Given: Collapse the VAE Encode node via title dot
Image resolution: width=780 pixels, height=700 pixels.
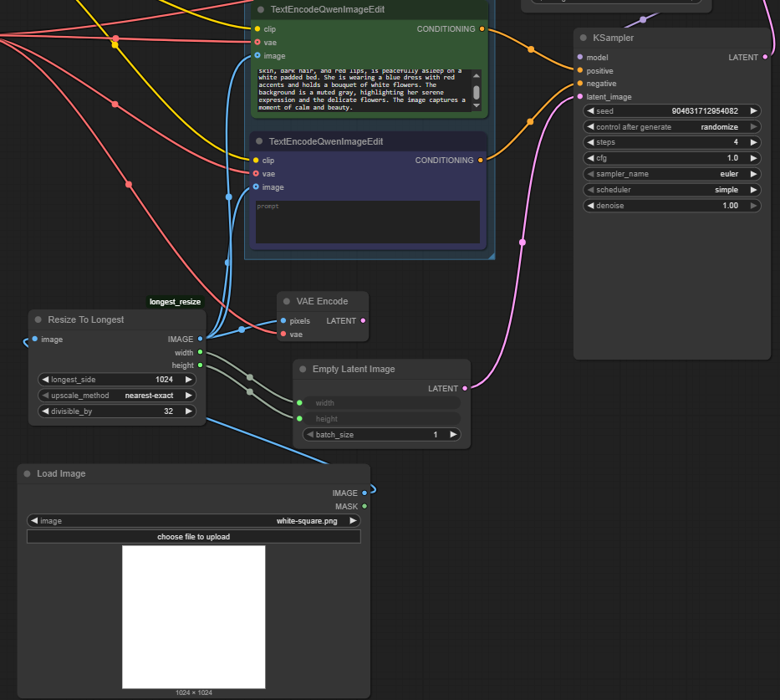Looking at the screenshot, I should [x=287, y=301].
